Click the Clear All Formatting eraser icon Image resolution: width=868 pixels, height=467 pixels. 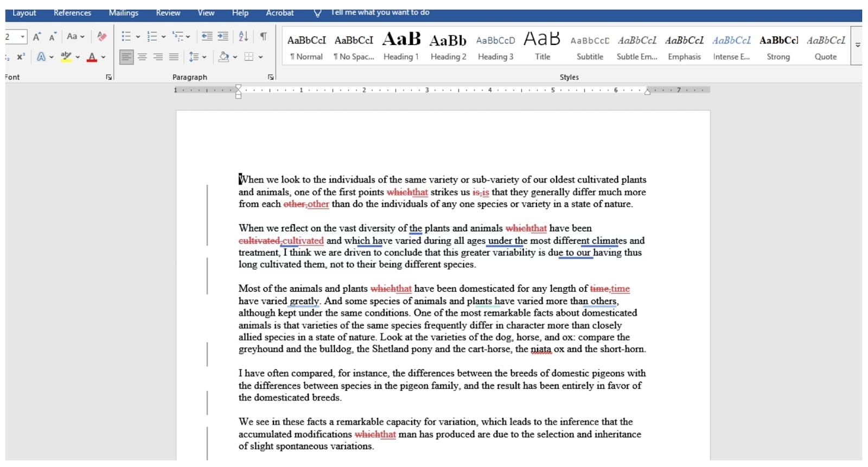[101, 36]
